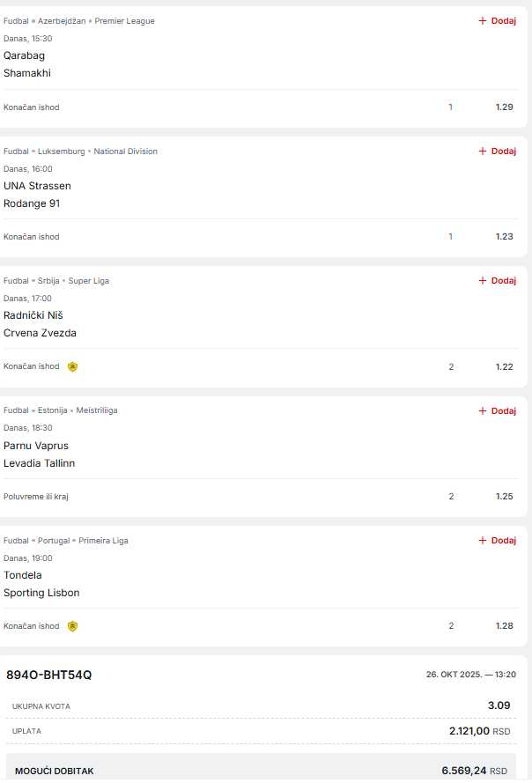Click the ticket code 894O-BHT54Q
Image resolution: width=532 pixels, height=783 pixels.
tap(49, 675)
